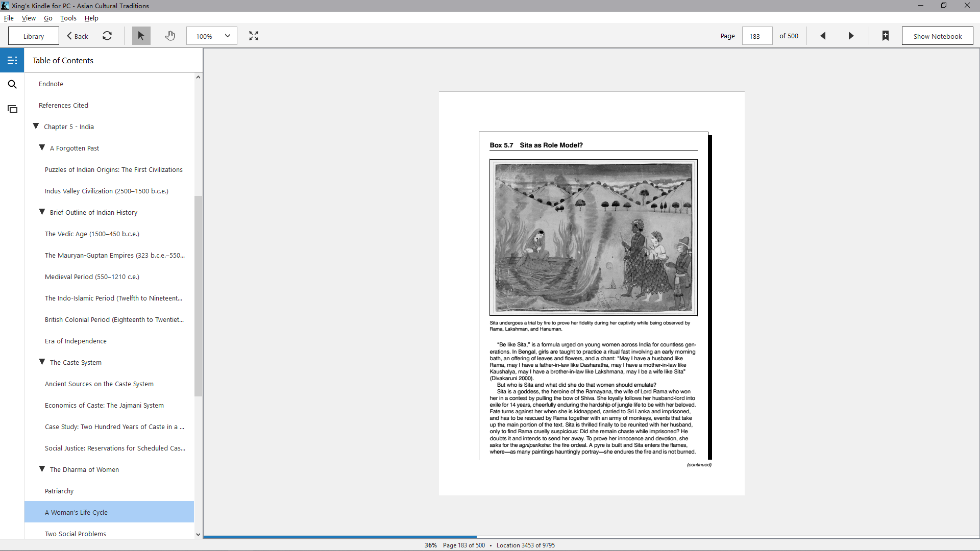Return to the Library
Screen dimensions: 980x551
(34, 36)
